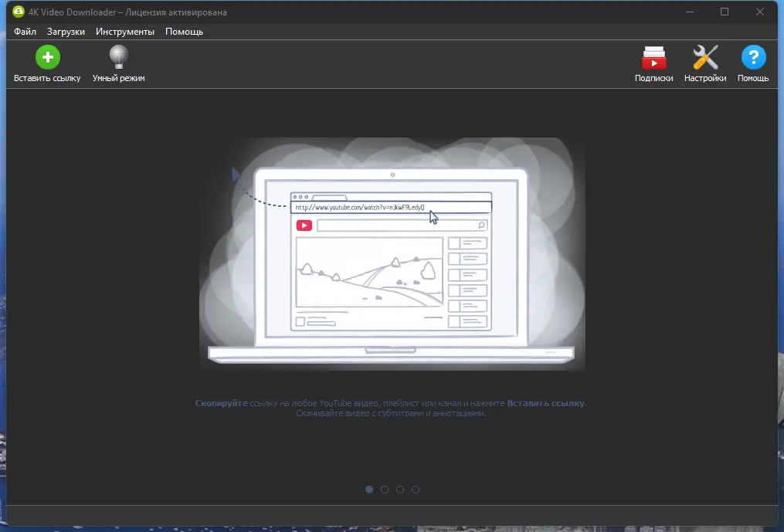Viewport: 784px width, 532px height.
Task: Open the Помощь menu in menu bar
Action: point(184,32)
